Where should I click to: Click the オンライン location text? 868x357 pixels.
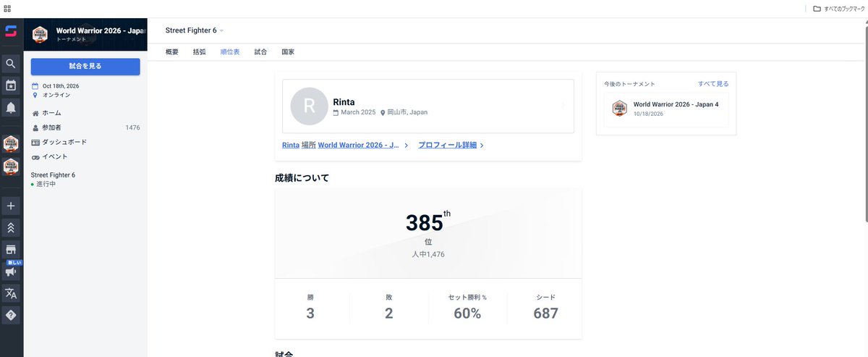[56, 95]
